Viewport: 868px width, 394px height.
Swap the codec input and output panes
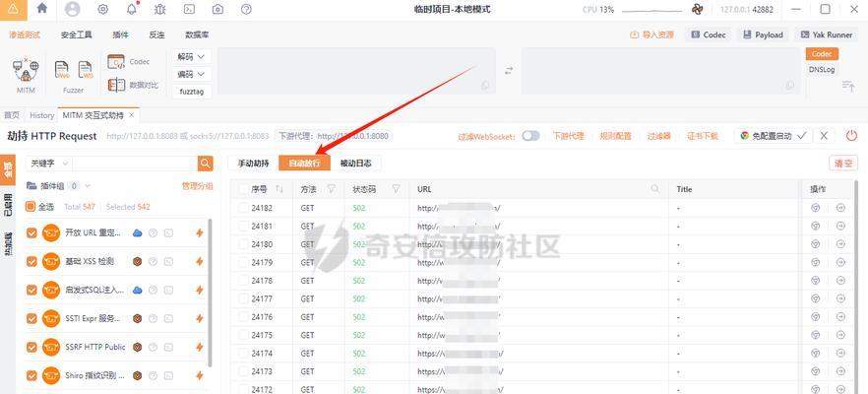pos(508,70)
